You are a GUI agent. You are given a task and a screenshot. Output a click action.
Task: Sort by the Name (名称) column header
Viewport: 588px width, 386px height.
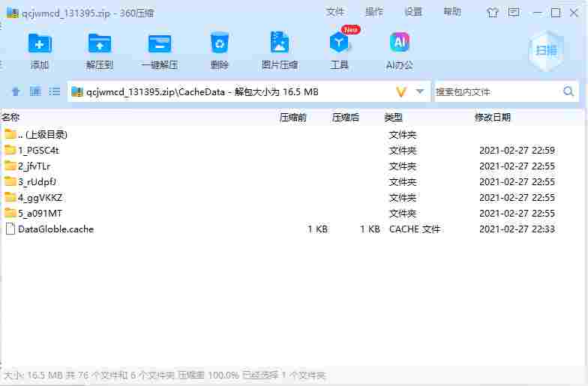10,117
